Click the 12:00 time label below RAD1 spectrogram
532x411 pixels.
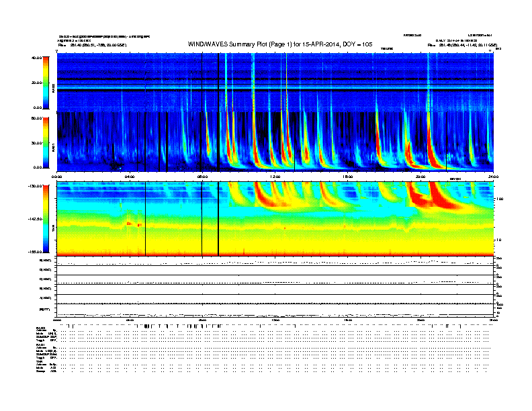click(275, 177)
